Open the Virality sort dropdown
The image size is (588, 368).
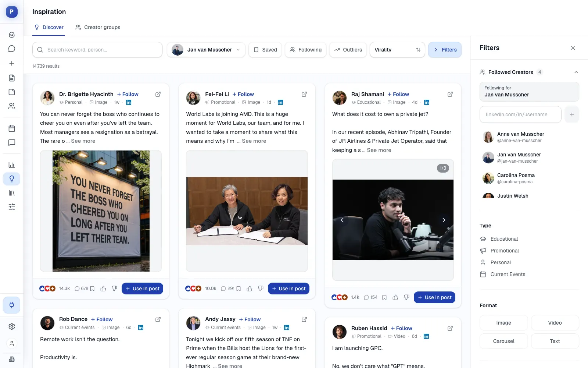[397, 50]
